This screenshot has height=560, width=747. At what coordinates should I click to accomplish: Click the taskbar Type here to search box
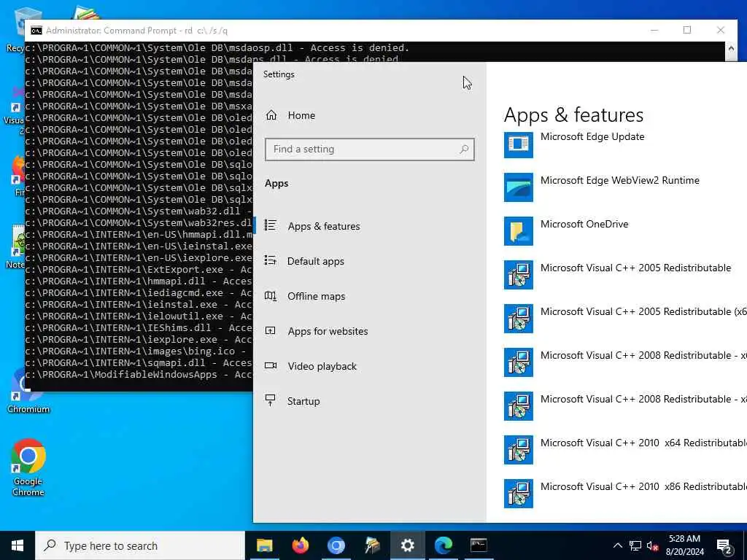[140, 545]
